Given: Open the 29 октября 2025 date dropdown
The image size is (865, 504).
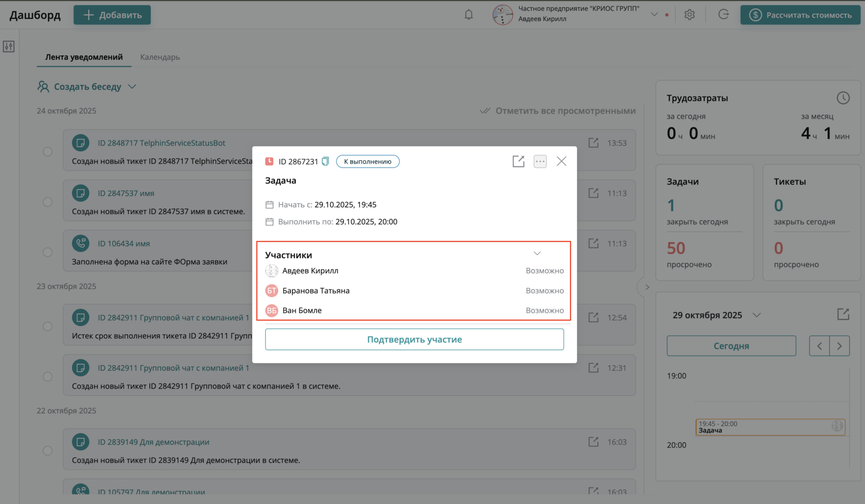Looking at the screenshot, I should [756, 315].
